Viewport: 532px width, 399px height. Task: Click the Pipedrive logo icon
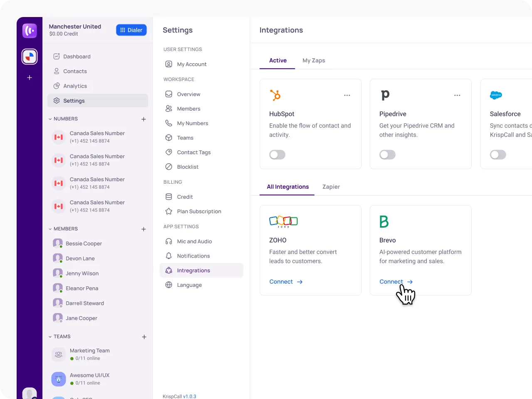[385, 95]
